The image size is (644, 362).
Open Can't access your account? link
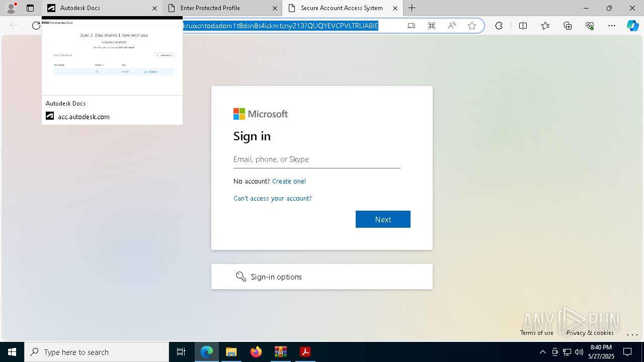(273, 198)
